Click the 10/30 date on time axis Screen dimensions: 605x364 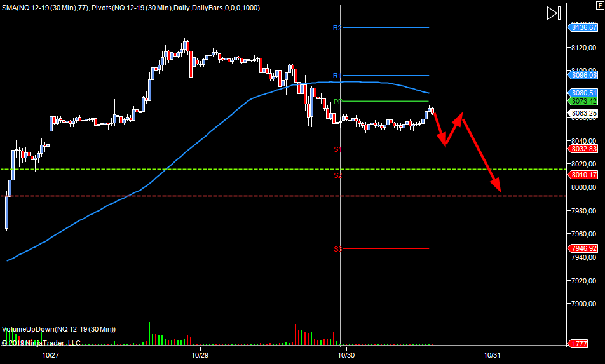pos(345,355)
